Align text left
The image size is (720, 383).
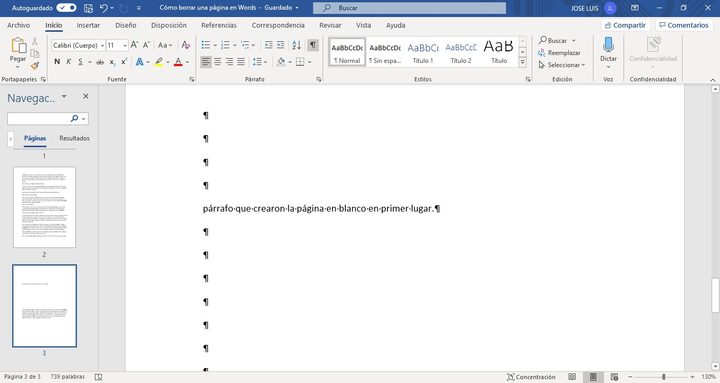(206, 62)
